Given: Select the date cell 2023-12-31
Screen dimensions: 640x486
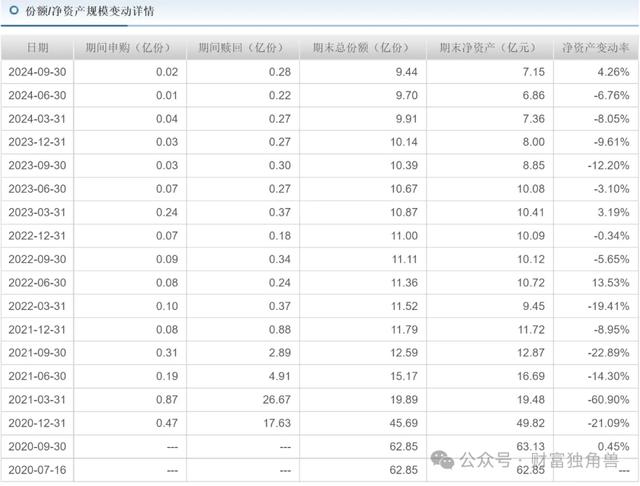Looking at the screenshot, I should coord(37,142).
